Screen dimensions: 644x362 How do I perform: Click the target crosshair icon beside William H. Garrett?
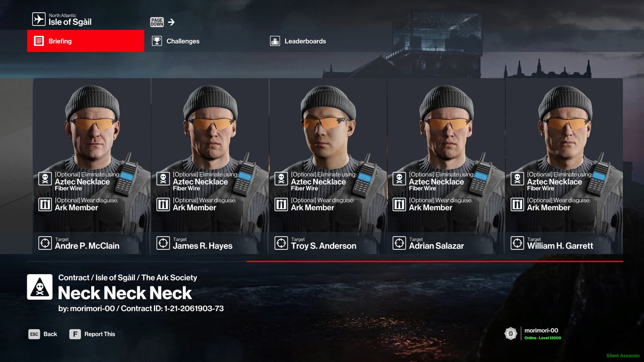click(517, 243)
